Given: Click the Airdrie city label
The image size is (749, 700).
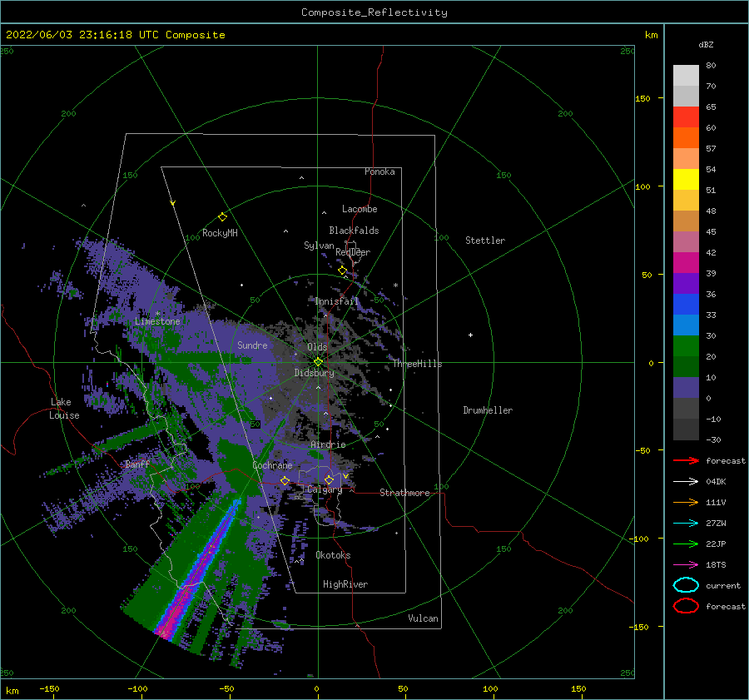Looking at the screenshot, I should point(328,444).
